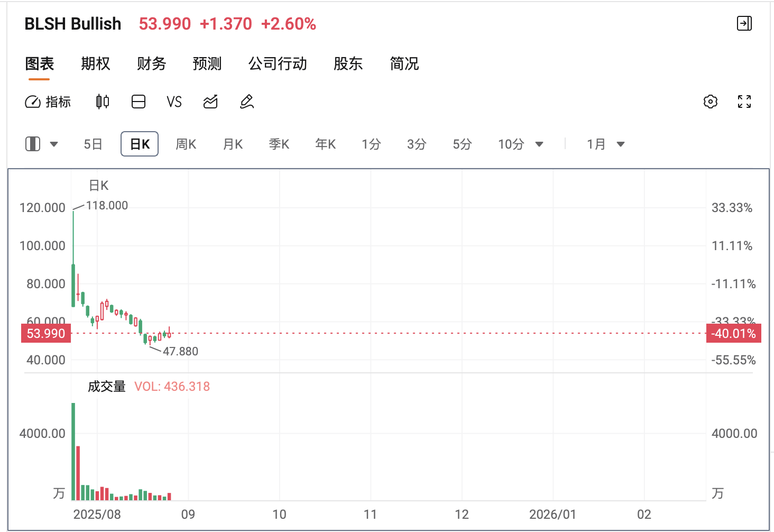Select the pencil drawing tool
Screen dimensions: 774x532
(247, 102)
